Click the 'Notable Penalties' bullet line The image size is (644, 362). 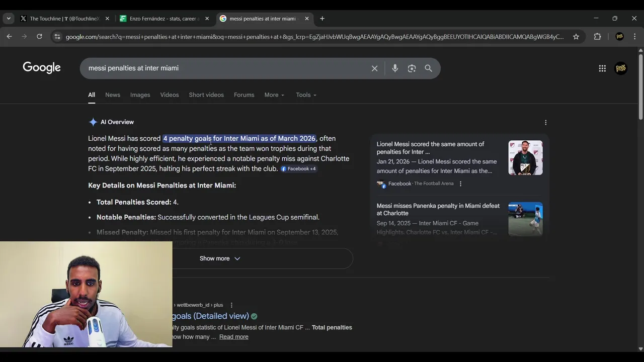coord(208,217)
